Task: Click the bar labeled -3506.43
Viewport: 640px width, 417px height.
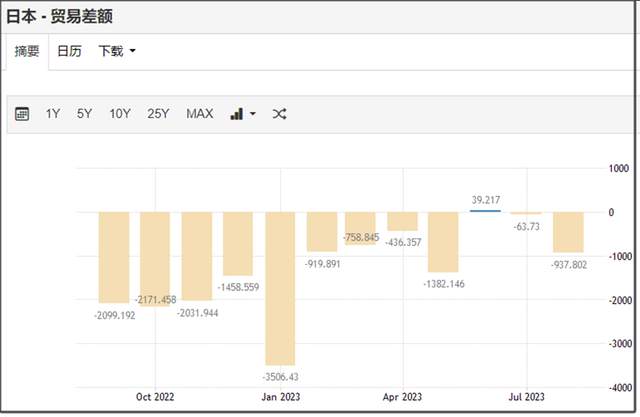Action: [x=280, y=288]
